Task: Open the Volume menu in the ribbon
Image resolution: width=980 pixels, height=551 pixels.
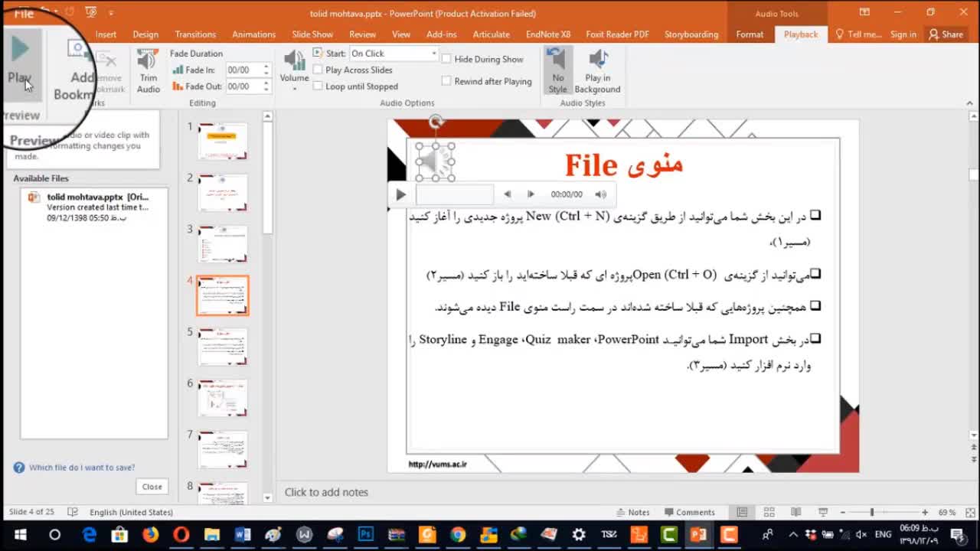Action: coord(294,71)
